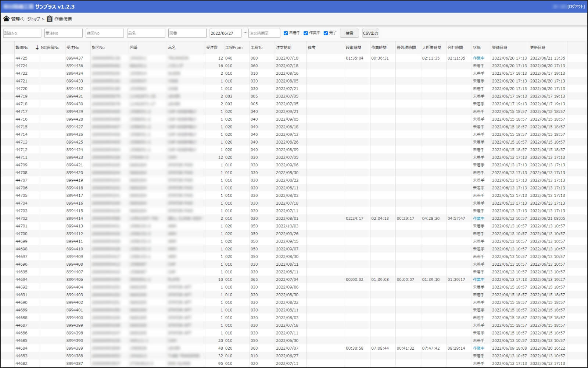Open 作業中 status link in row 44694
Viewport: 588px width, 368px height.
pos(478,280)
